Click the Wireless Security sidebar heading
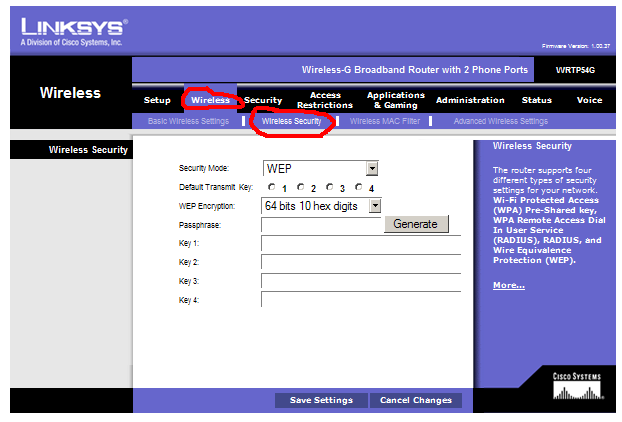This screenshot has height=422, width=622. pyautogui.click(x=88, y=150)
